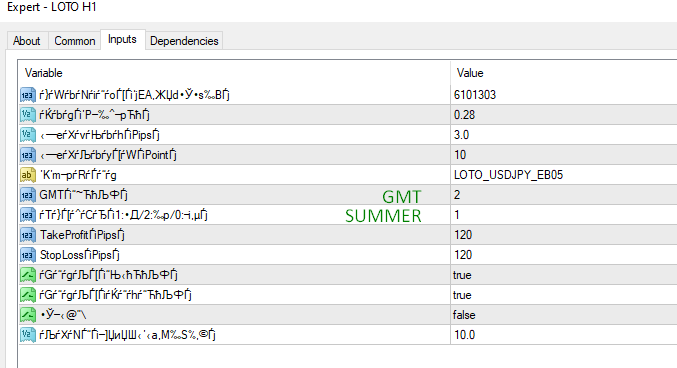This screenshot has width=677, height=368.
Task: Click double-type icon beside value 10.0
Action: pyautogui.click(x=28, y=335)
